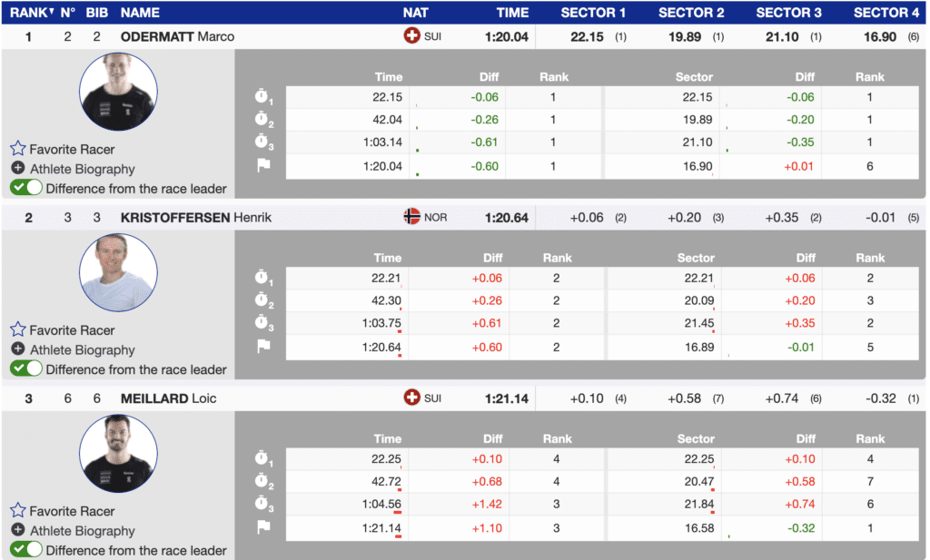Screen dimensions: 930x560
Task: Click the star icon beside Odermatt's Favorite Racer
Action: (x=18, y=149)
